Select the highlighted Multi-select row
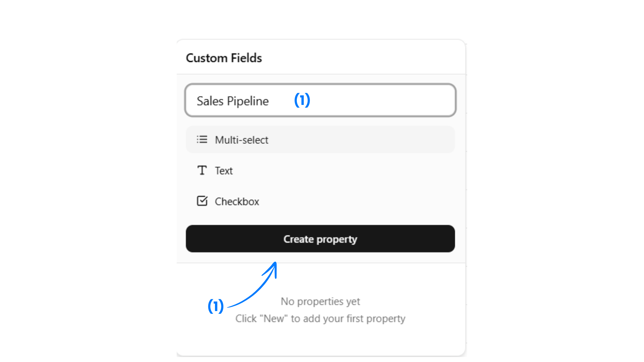The height and width of the screenshot is (362, 644). (x=320, y=140)
